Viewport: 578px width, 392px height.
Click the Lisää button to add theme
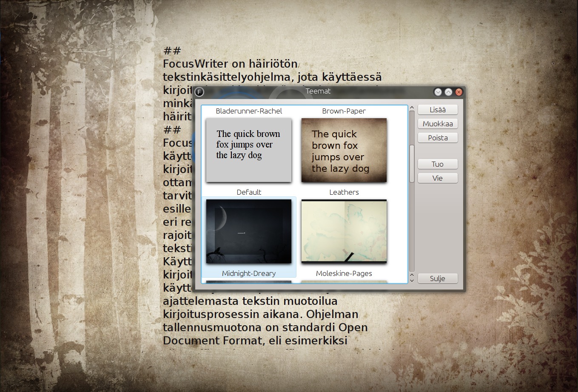point(438,110)
